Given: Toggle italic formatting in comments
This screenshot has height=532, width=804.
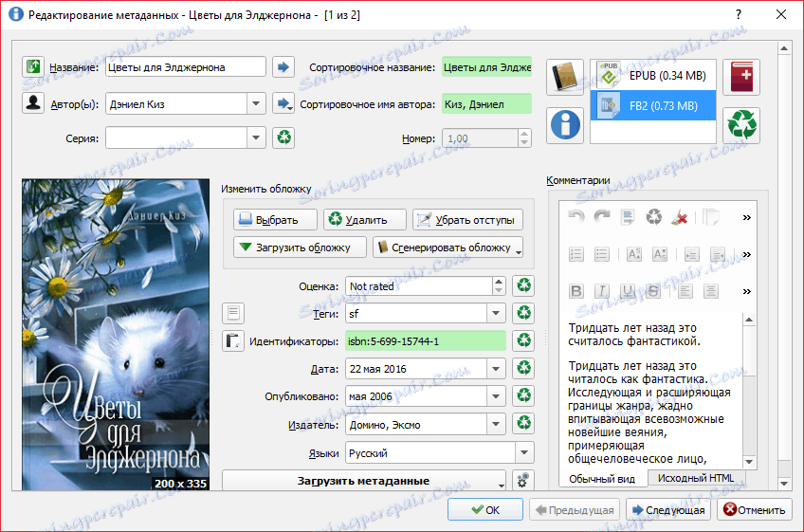Looking at the screenshot, I should point(602,291).
